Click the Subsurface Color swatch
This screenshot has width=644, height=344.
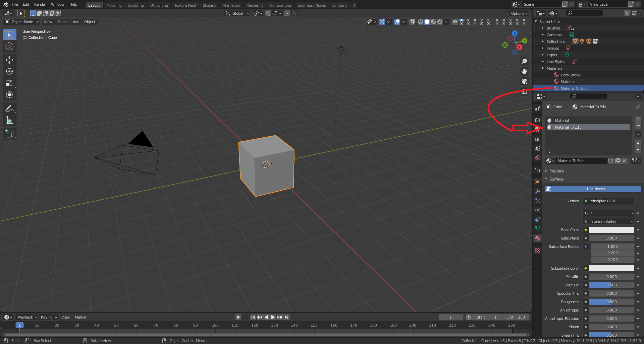click(611, 268)
